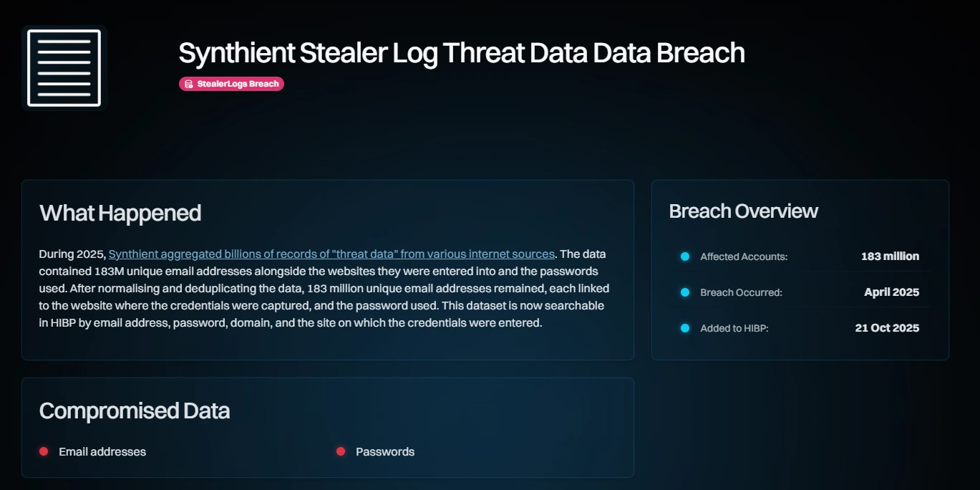Click the red dot beside Email addresses

point(44,451)
